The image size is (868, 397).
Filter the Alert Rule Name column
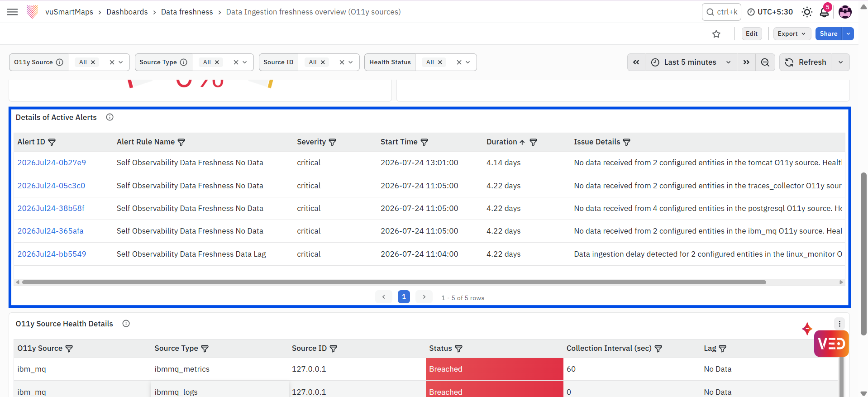point(181,142)
